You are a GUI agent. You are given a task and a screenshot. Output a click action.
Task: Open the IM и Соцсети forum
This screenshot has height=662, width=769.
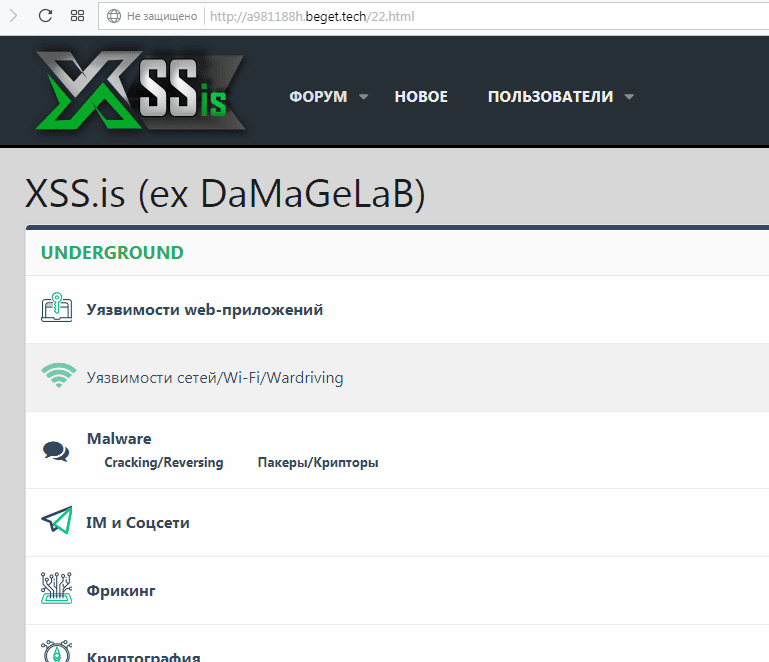[138, 523]
